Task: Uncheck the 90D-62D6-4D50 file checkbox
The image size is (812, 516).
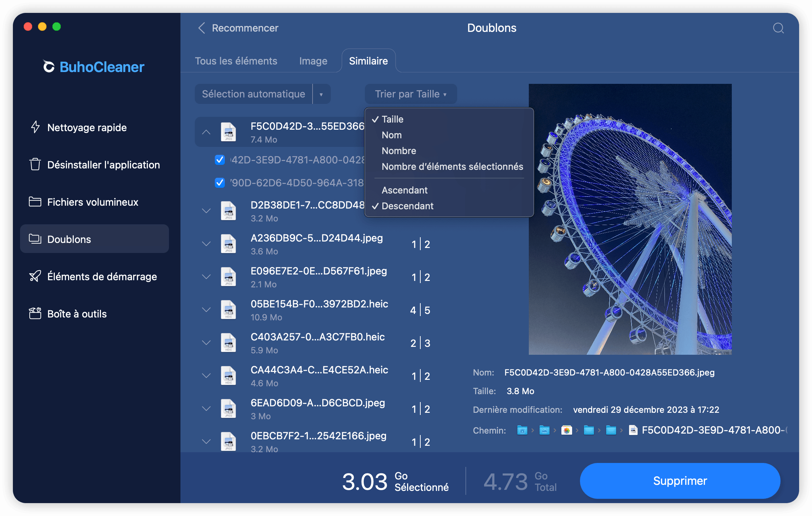Action: coord(219,183)
